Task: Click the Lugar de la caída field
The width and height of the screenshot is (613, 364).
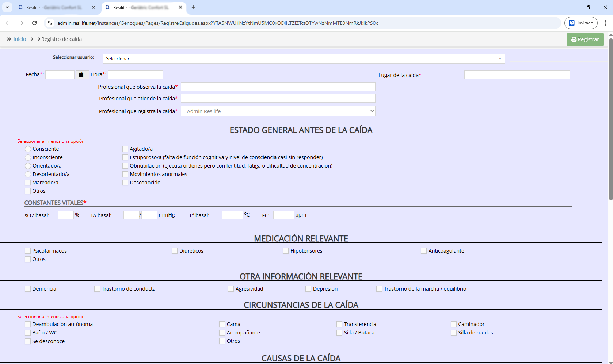Action: (517, 75)
